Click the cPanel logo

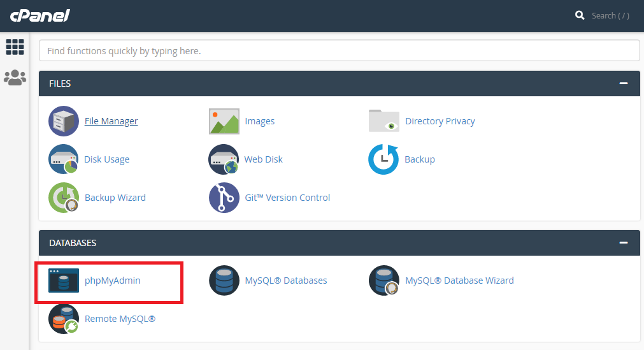[39, 15]
